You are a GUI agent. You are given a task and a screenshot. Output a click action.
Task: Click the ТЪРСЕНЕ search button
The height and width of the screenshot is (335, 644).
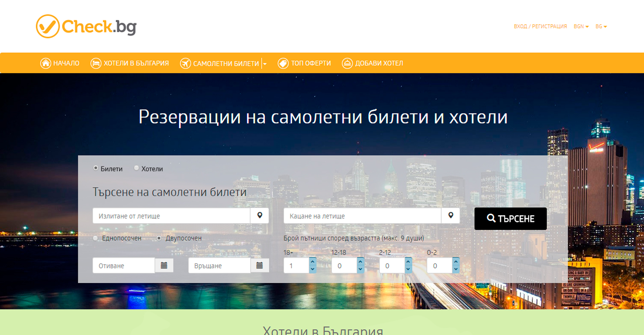[x=510, y=218]
